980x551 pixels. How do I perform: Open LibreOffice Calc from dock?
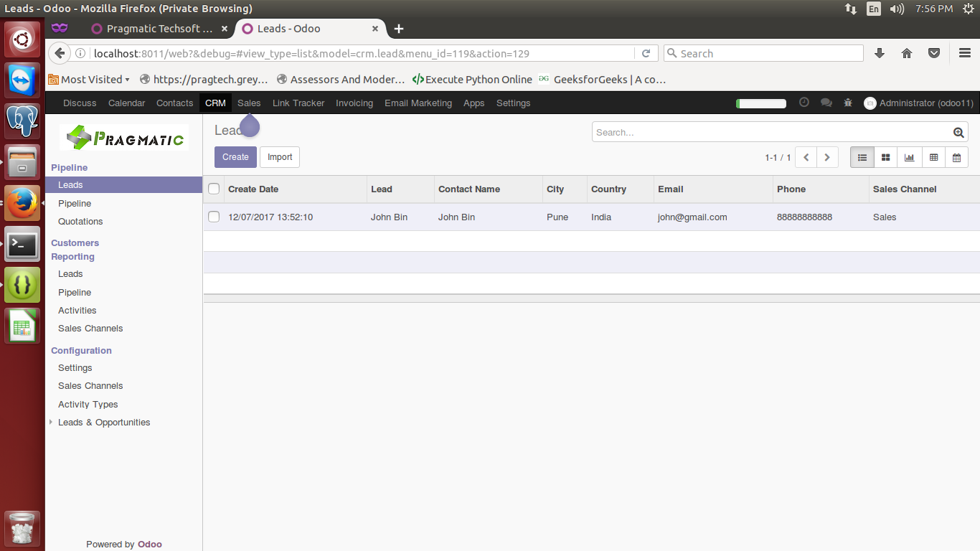pos(22,326)
